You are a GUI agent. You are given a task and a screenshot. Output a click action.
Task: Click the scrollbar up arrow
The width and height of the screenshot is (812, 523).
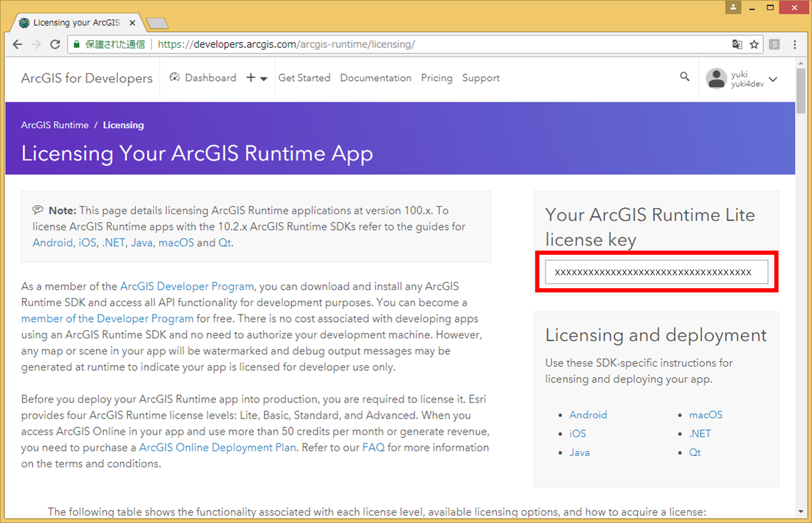(x=800, y=63)
